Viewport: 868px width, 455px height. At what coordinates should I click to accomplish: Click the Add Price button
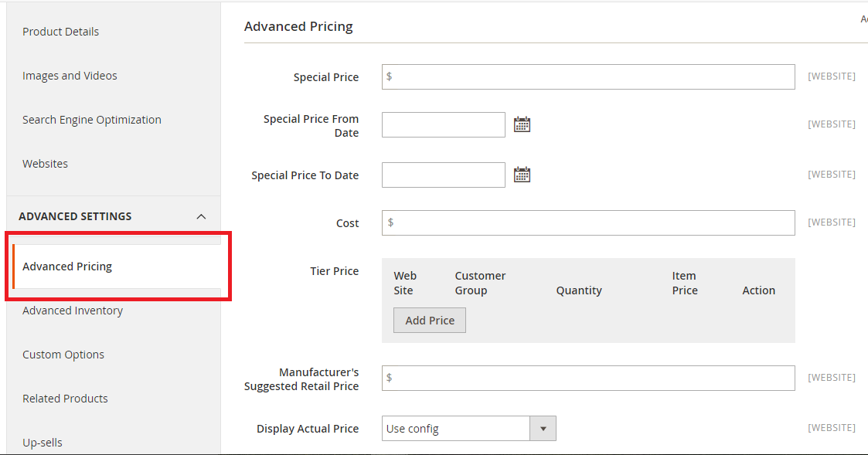430,321
